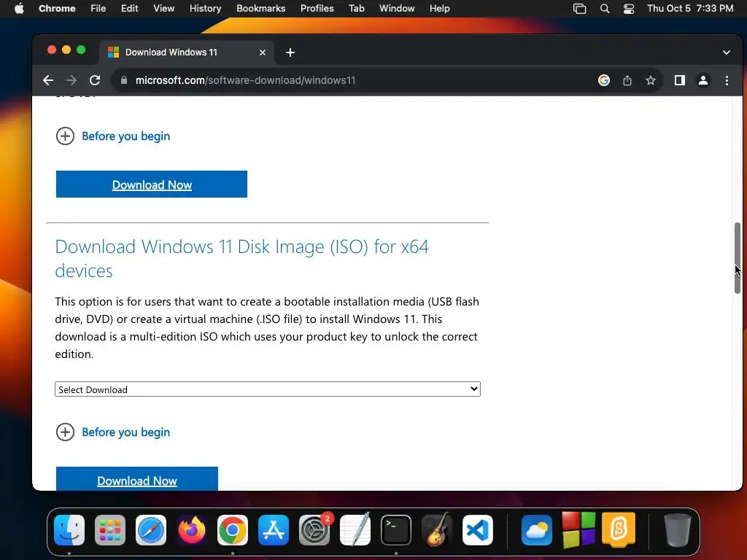
Task: Open the Weather app from the Dock
Action: (x=537, y=530)
